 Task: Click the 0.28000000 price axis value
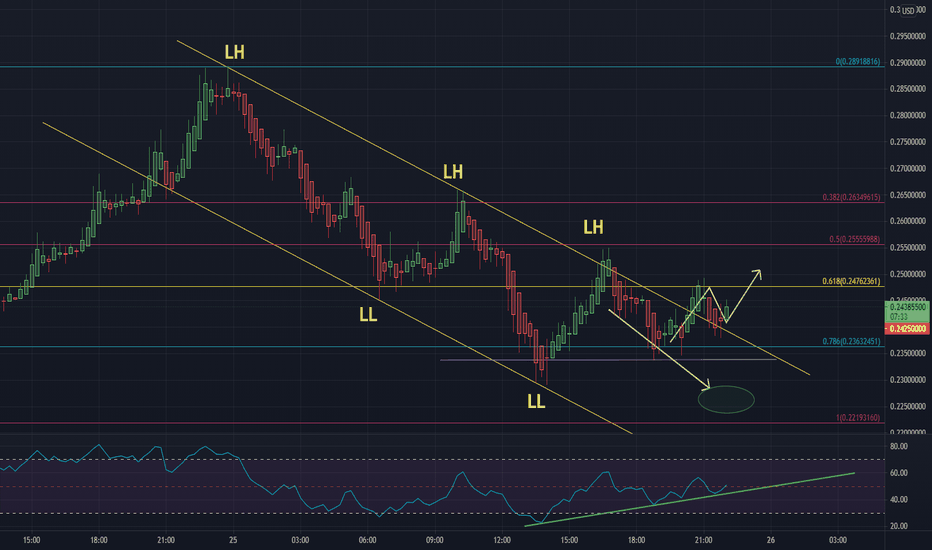tap(908, 115)
